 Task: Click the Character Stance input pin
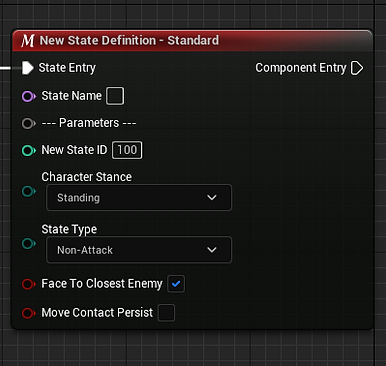(29, 191)
